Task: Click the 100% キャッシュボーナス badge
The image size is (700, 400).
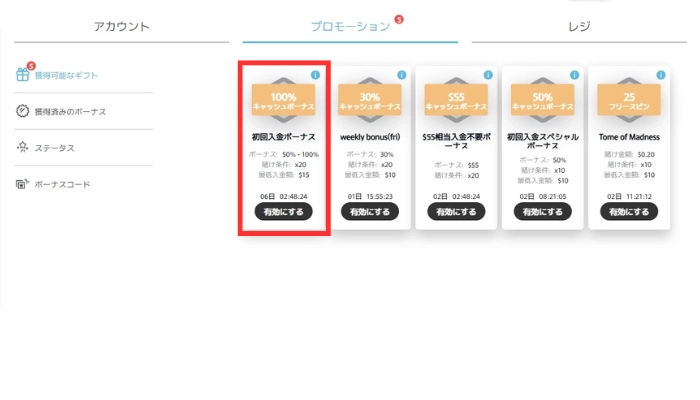Action: (283, 100)
